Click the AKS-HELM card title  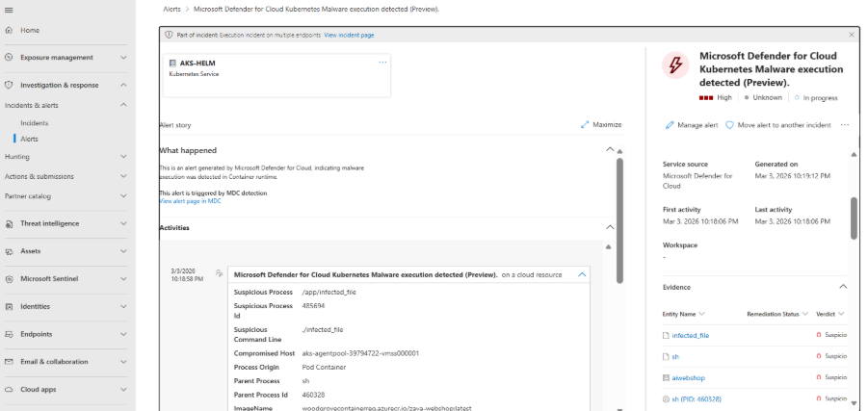coord(197,64)
